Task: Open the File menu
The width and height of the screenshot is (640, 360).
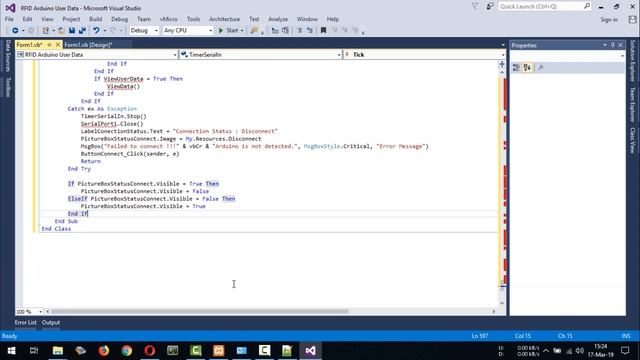Action: point(9,19)
